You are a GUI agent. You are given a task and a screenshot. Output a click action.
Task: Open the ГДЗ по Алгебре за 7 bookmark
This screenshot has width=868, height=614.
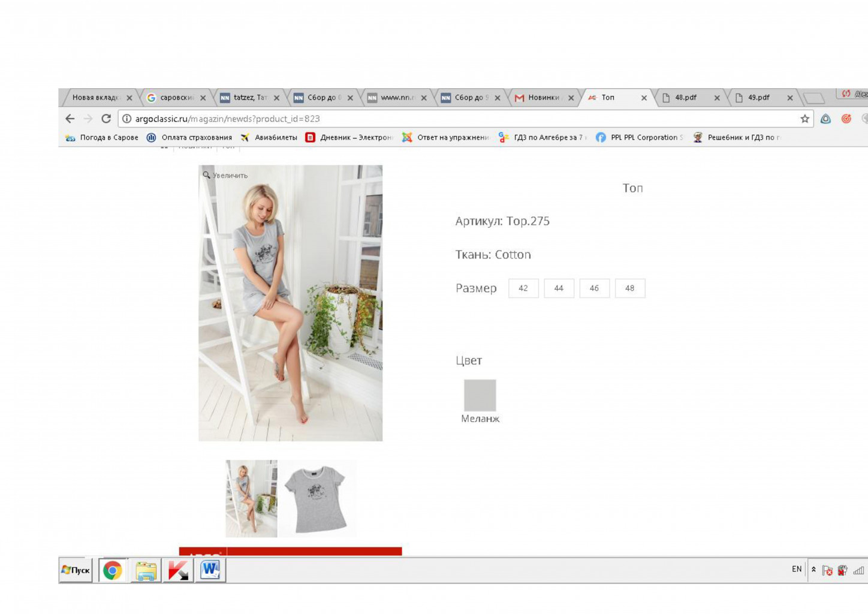[542, 137]
